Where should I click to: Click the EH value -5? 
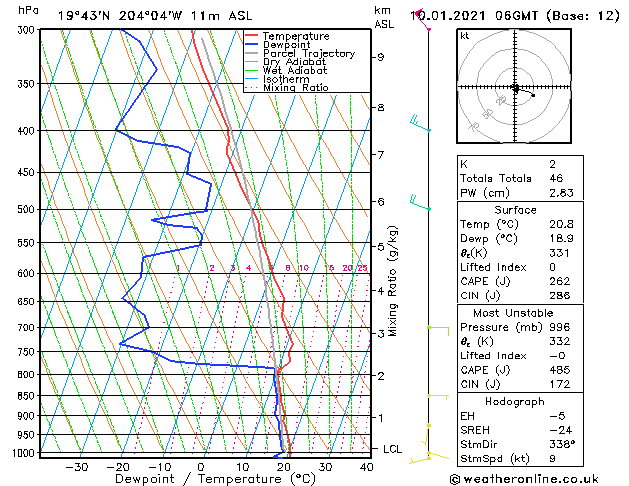tap(557, 416)
